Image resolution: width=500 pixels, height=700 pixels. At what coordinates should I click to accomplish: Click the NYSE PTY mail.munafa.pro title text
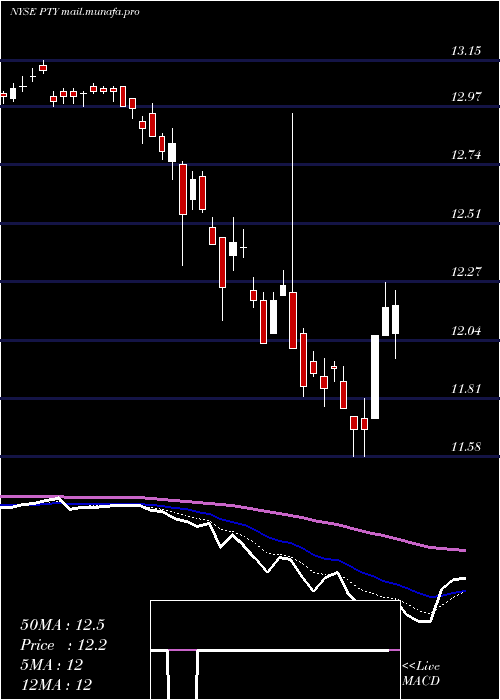(75, 12)
